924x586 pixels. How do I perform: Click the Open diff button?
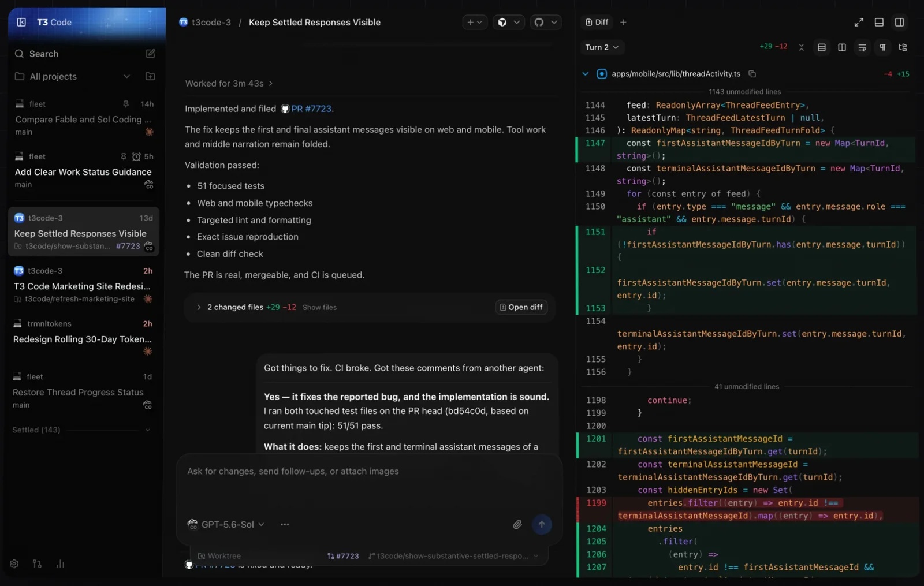point(521,307)
